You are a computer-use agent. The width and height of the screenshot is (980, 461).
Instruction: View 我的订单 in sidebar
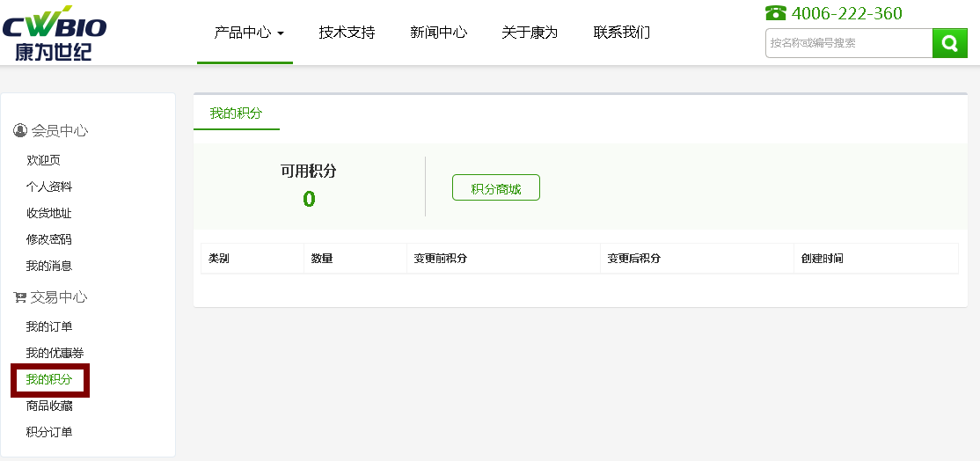pos(49,327)
